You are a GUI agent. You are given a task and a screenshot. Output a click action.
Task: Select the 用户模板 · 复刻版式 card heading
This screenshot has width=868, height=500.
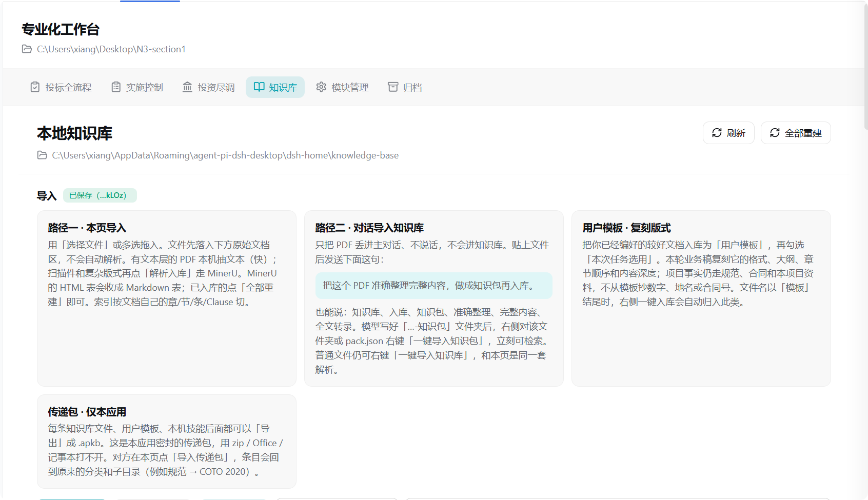coord(626,228)
